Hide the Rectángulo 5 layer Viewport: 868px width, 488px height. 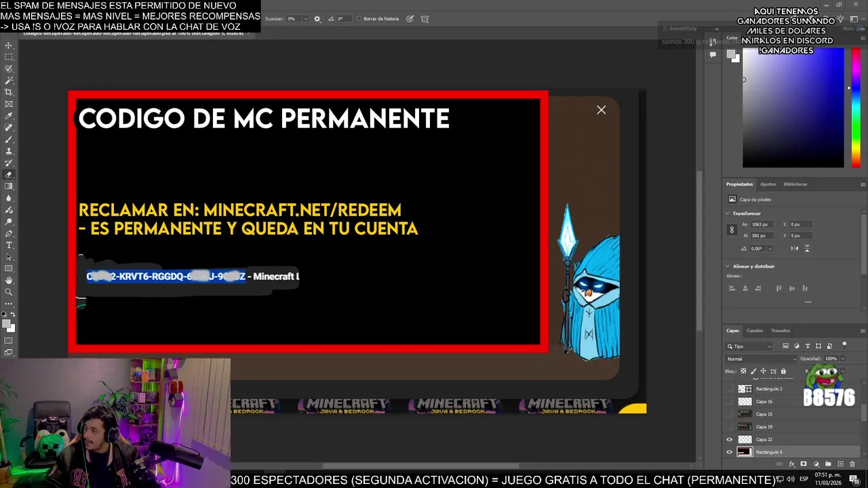pyautogui.click(x=729, y=452)
